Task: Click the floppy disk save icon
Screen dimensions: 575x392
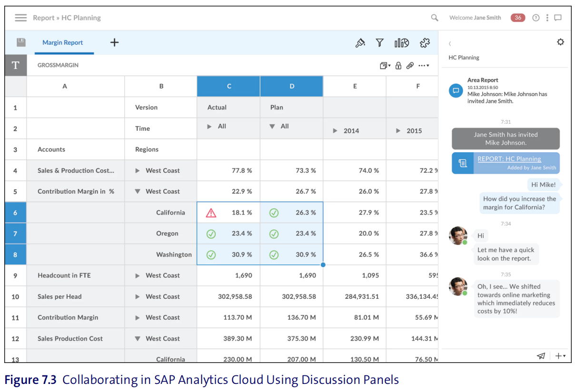Action: coord(21,42)
